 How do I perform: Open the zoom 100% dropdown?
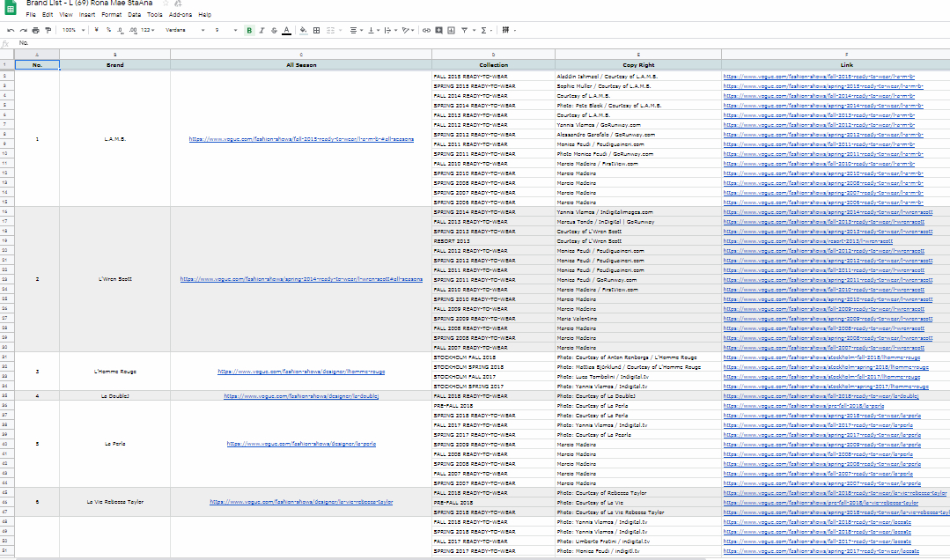[x=72, y=30]
